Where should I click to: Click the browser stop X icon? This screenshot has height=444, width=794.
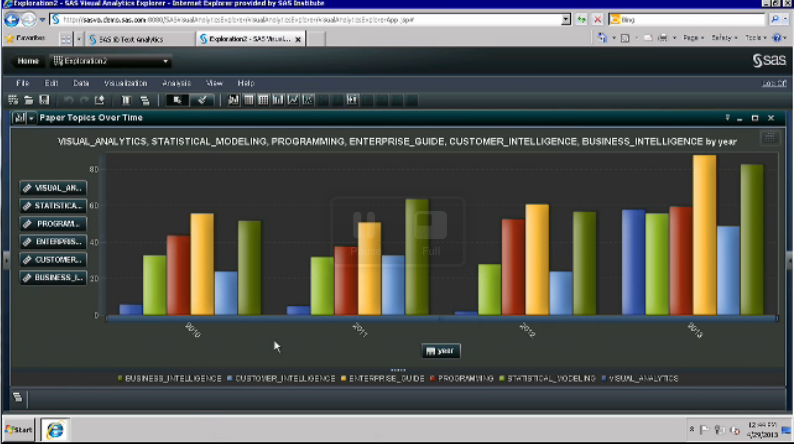click(598, 20)
